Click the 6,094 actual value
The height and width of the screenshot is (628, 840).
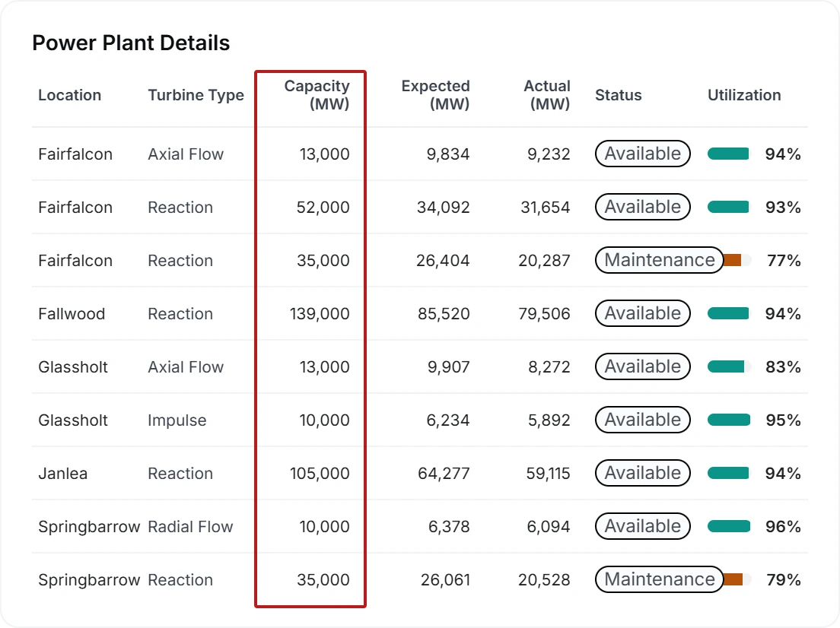549,527
